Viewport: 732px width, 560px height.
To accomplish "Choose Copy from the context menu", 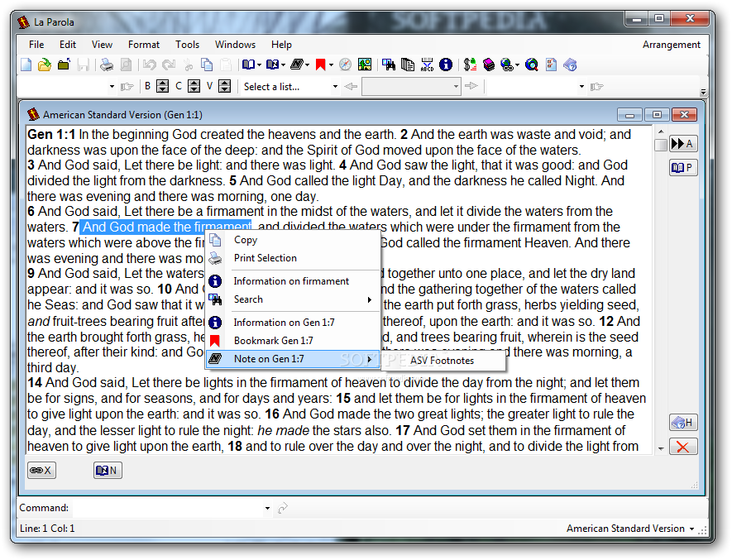I will pyautogui.click(x=293, y=240).
